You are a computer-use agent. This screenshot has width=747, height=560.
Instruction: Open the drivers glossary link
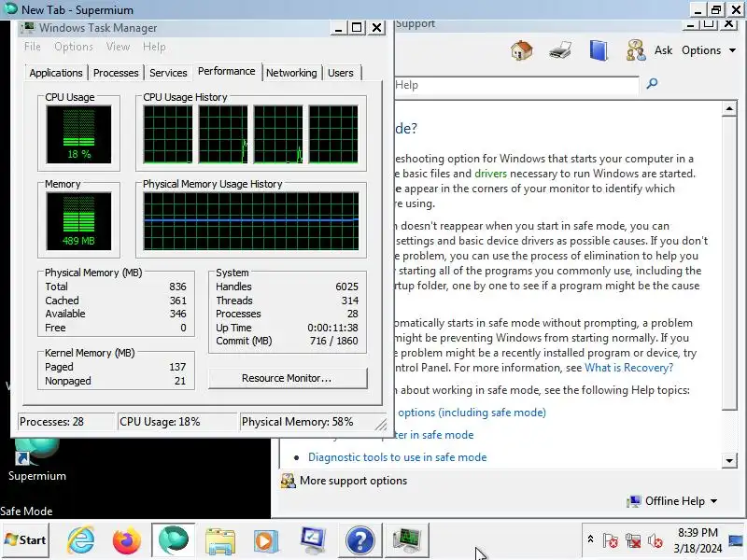click(x=490, y=174)
